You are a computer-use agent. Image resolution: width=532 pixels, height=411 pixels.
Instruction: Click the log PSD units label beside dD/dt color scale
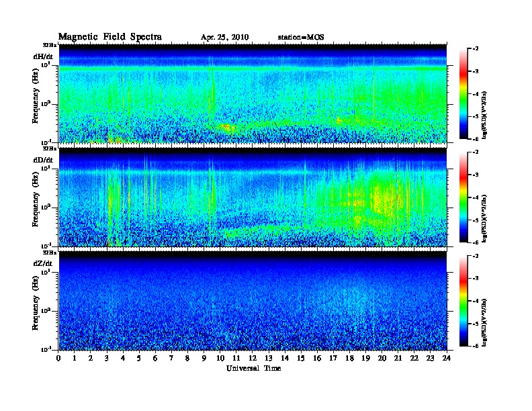[484, 218]
